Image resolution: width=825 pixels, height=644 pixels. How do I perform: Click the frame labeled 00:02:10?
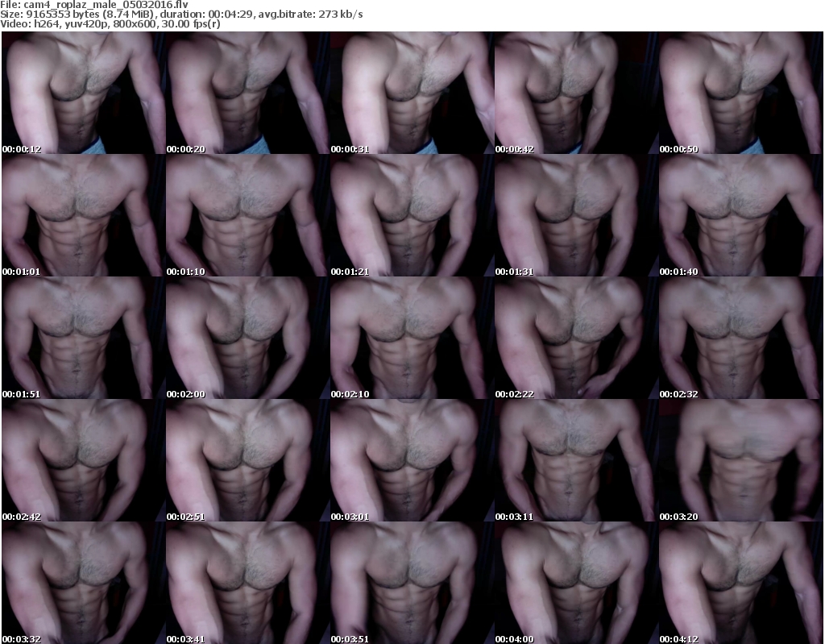tap(412, 338)
